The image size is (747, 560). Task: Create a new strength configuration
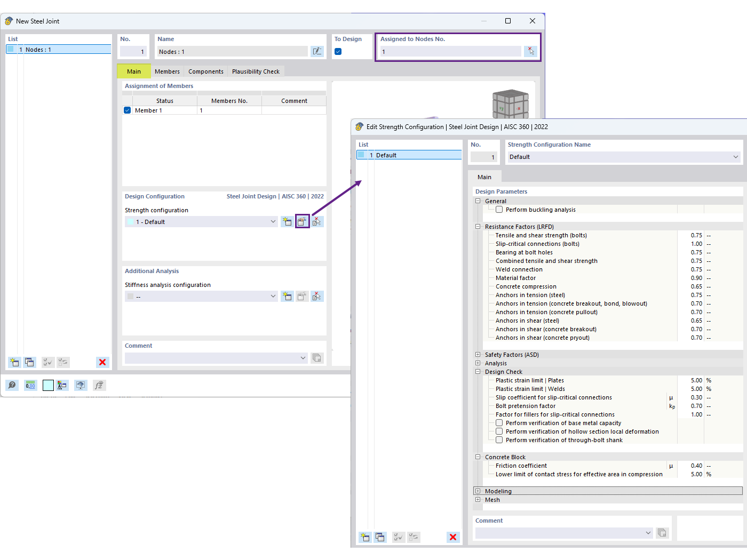click(x=287, y=221)
